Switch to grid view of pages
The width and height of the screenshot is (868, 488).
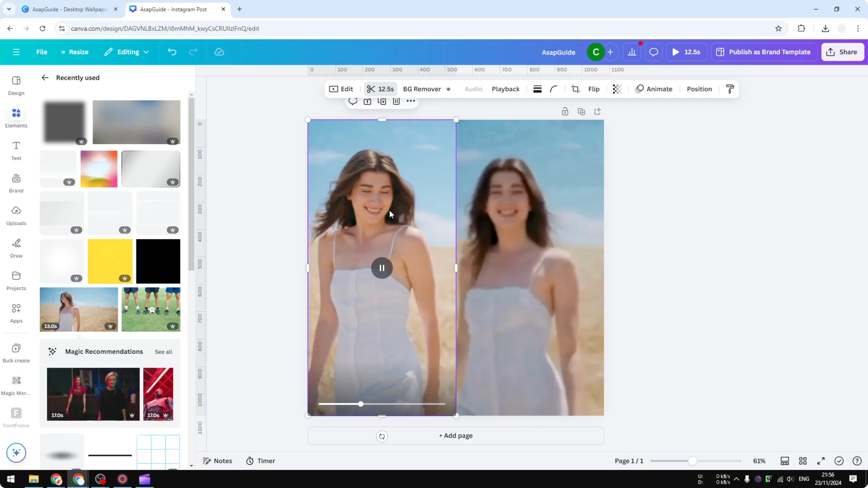(803, 461)
